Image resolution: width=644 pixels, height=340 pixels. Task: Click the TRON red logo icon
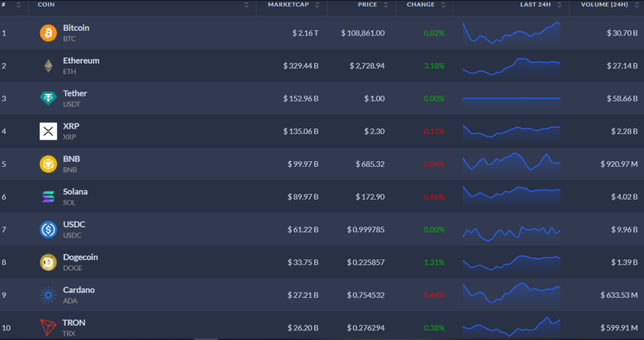pyautogui.click(x=48, y=327)
